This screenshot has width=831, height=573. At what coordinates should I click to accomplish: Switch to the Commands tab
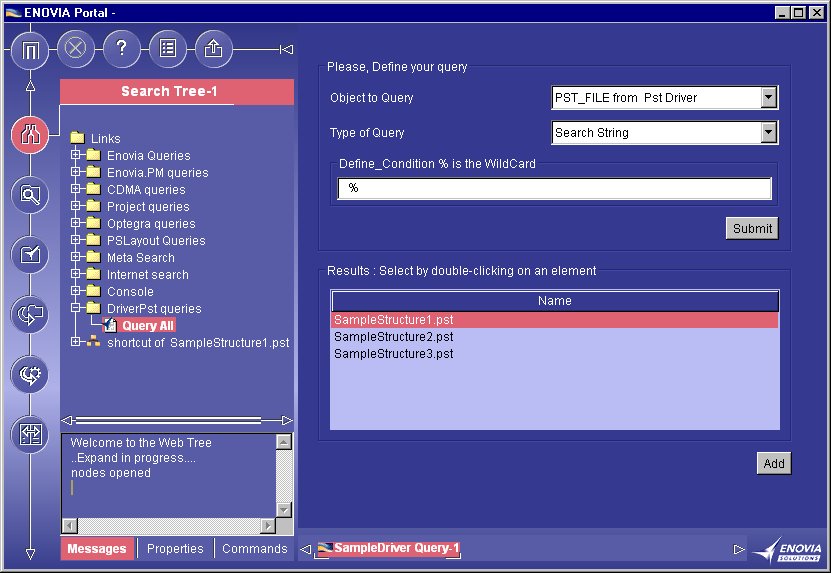coord(254,549)
